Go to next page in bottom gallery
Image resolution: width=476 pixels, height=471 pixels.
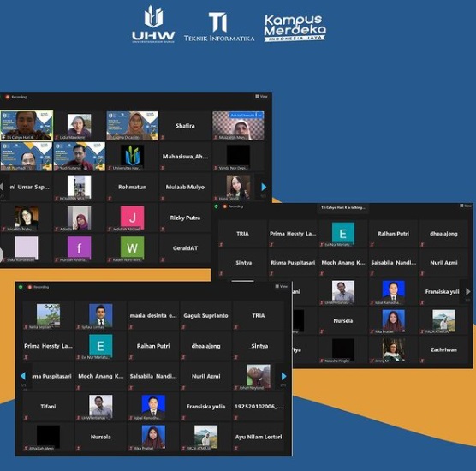click(x=283, y=376)
